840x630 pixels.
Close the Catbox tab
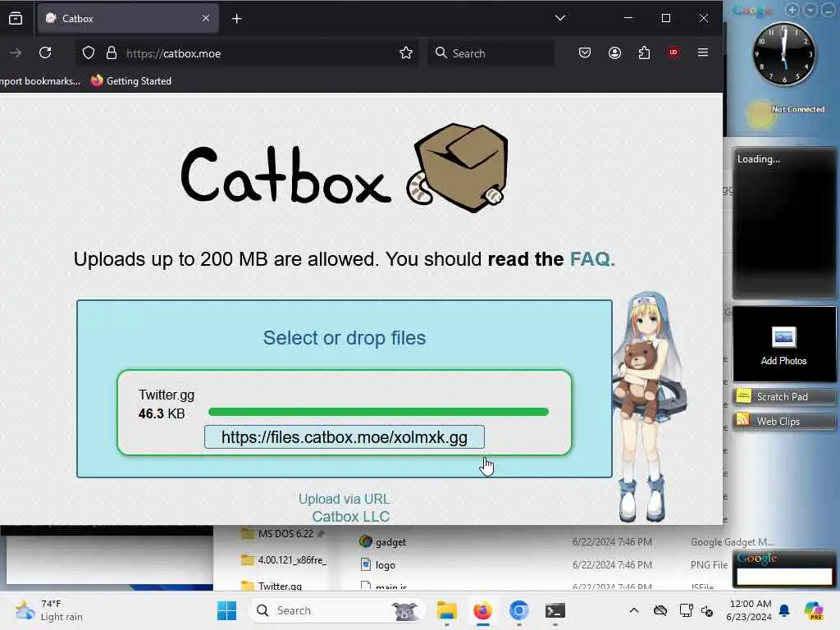pos(206,19)
